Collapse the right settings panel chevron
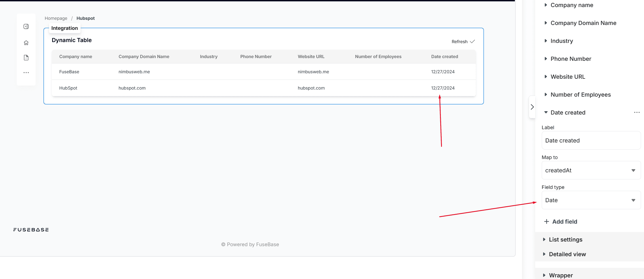The image size is (644, 279). [x=532, y=107]
